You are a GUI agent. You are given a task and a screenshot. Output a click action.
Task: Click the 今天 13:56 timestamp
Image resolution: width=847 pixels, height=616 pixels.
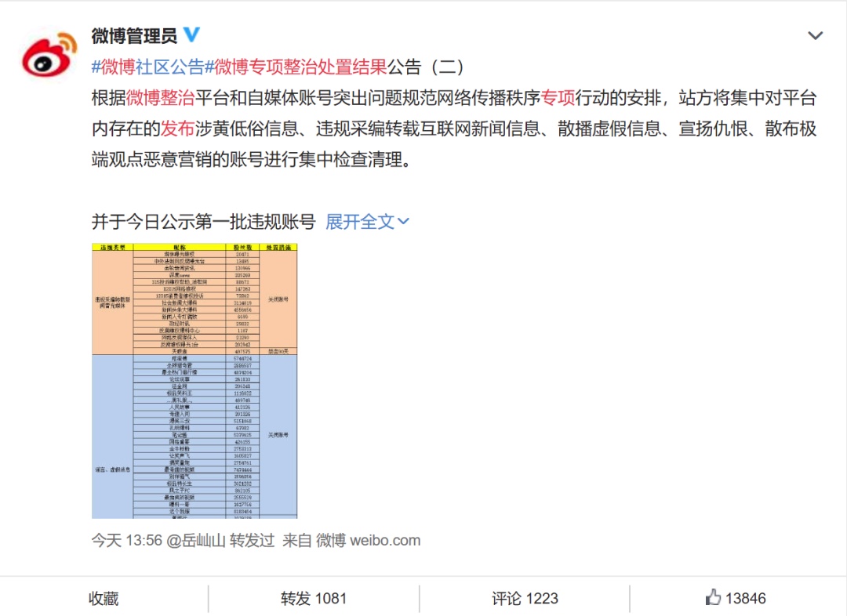127,541
